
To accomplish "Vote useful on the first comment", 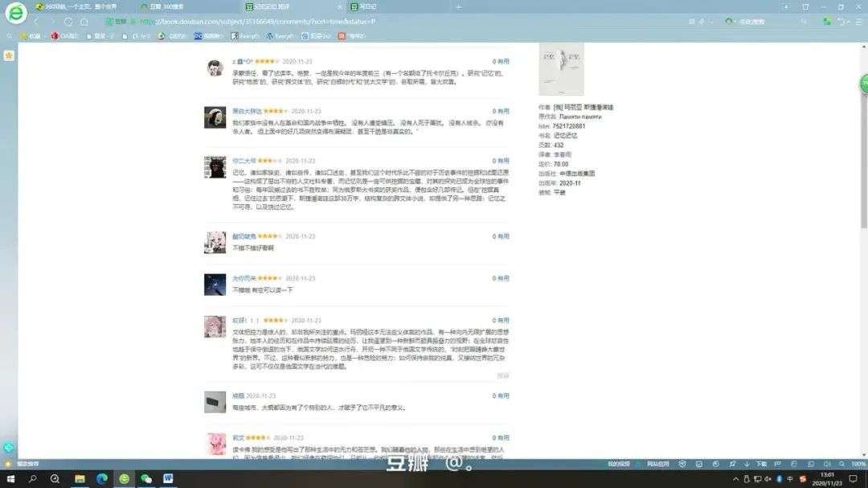I will tap(501, 61).
